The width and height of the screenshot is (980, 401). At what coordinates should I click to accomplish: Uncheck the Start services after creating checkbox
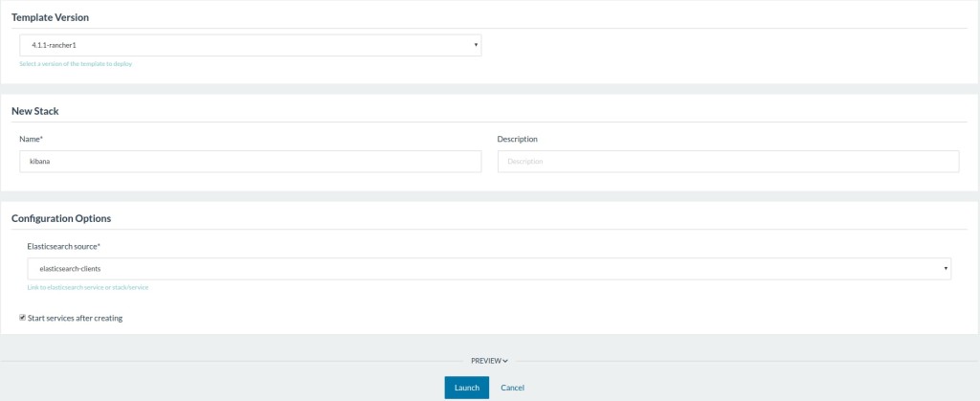pos(23,318)
